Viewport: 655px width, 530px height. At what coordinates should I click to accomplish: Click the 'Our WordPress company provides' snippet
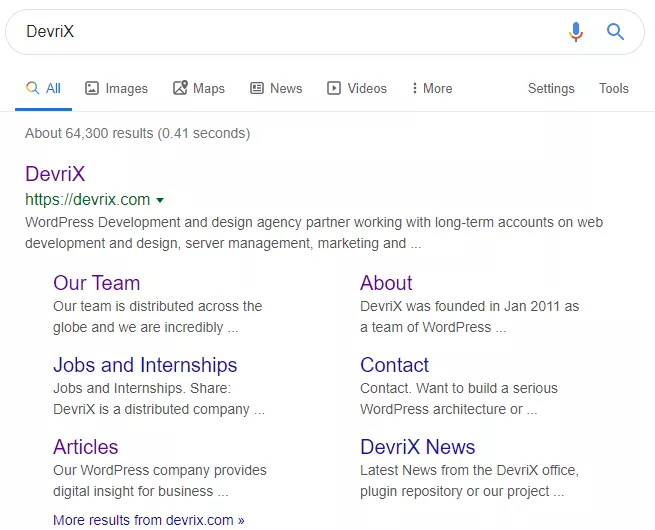pyautogui.click(x=160, y=480)
